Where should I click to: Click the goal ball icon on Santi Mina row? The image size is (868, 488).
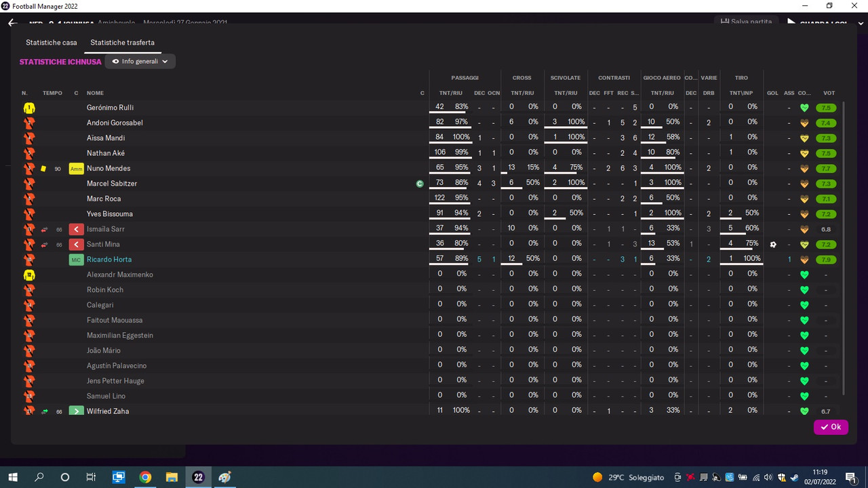coord(773,244)
